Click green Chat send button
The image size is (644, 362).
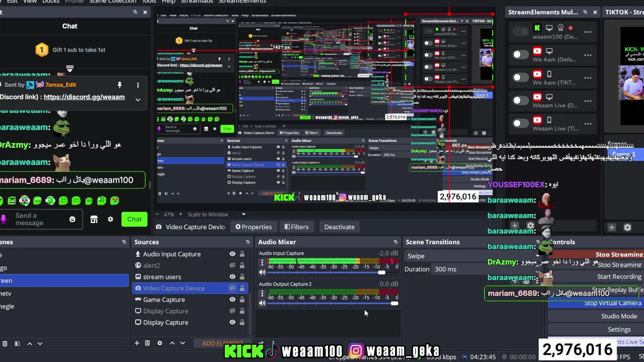[134, 219]
